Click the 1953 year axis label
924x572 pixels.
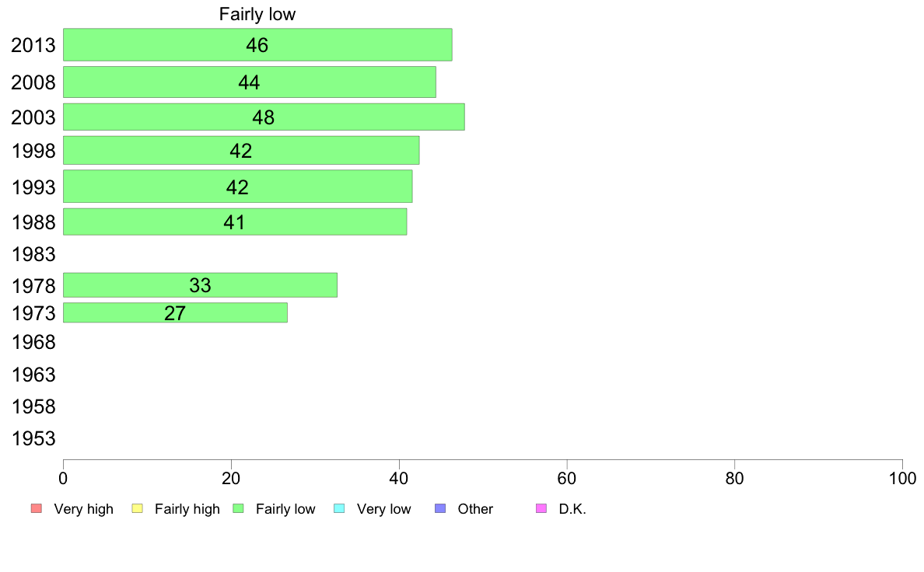point(33,438)
